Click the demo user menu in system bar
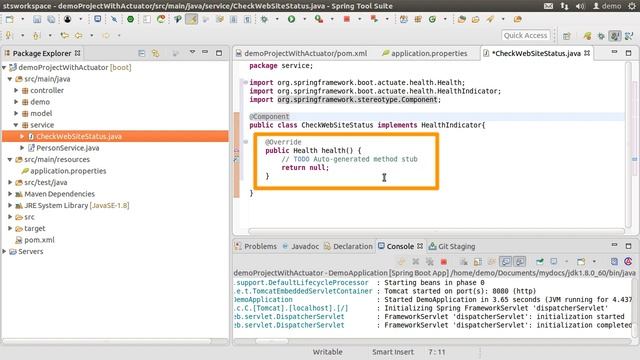Viewport: 640px width, 360px height. coord(607,6)
